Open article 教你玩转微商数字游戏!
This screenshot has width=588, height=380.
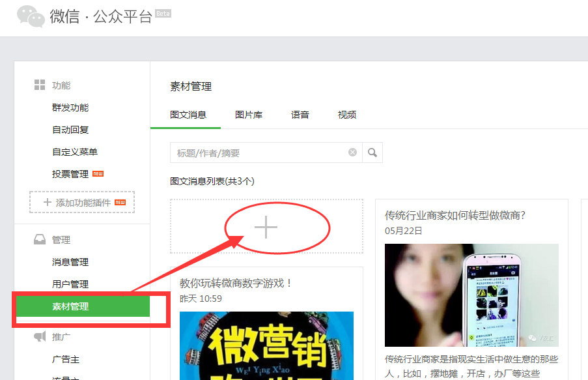pyautogui.click(x=236, y=283)
